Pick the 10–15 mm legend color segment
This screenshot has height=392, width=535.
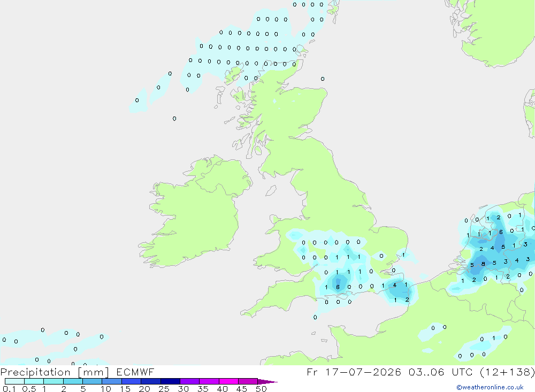(112, 381)
